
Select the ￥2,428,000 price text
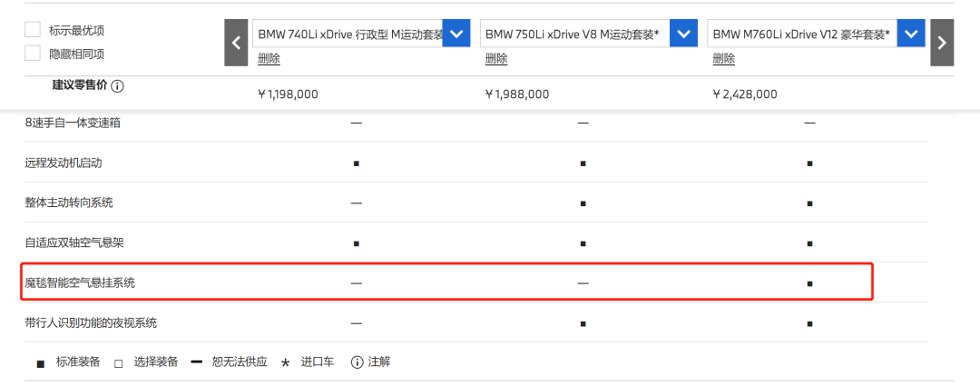(x=745, y=94)
